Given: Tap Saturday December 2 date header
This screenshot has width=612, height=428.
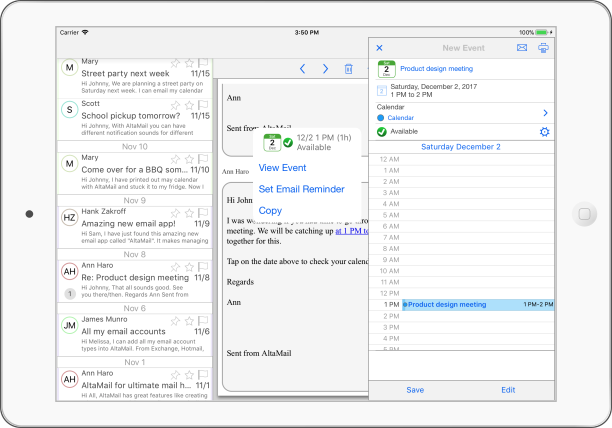Looking at the screenshot, I should coord(461,147).
